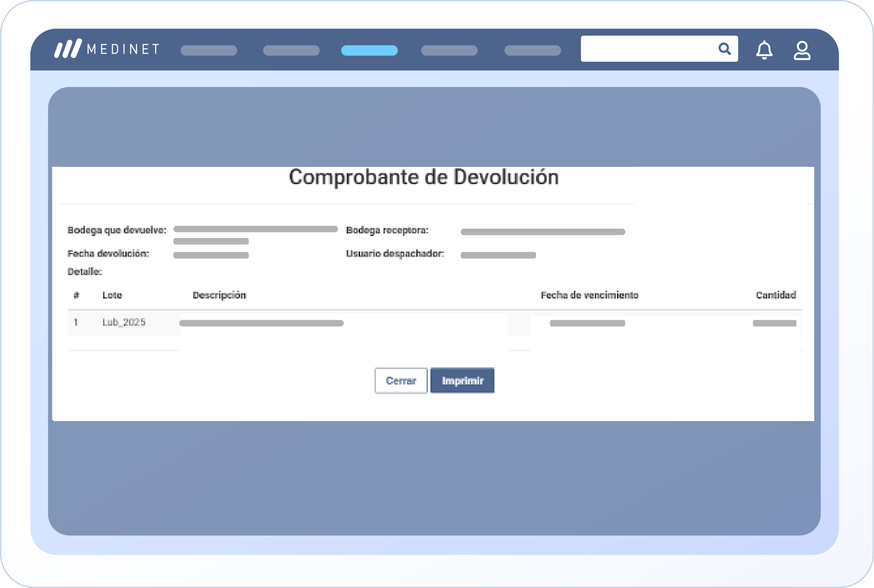Select the fifth navigation menu item

(x=533, y=50)
